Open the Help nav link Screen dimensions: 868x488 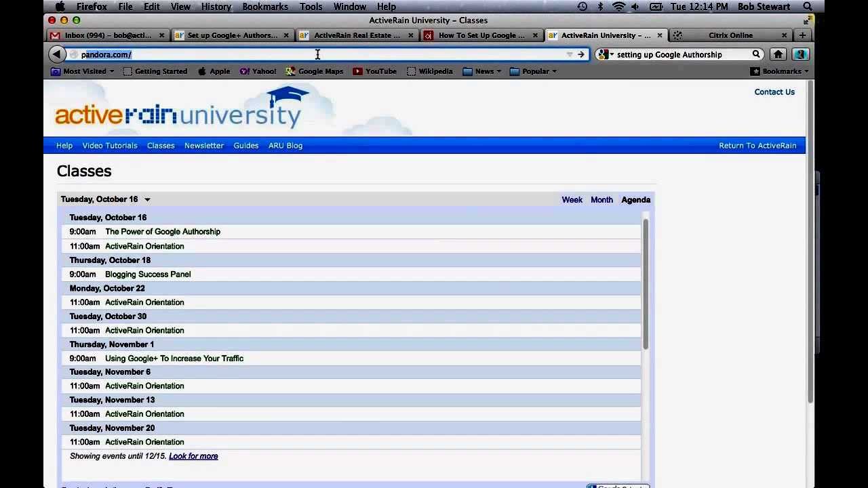click(64, 146)
